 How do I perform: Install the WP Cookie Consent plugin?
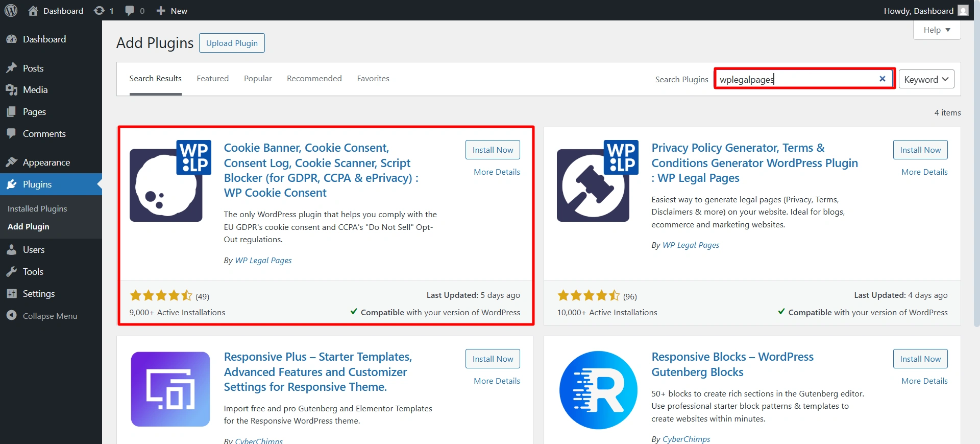click(493, 150)
